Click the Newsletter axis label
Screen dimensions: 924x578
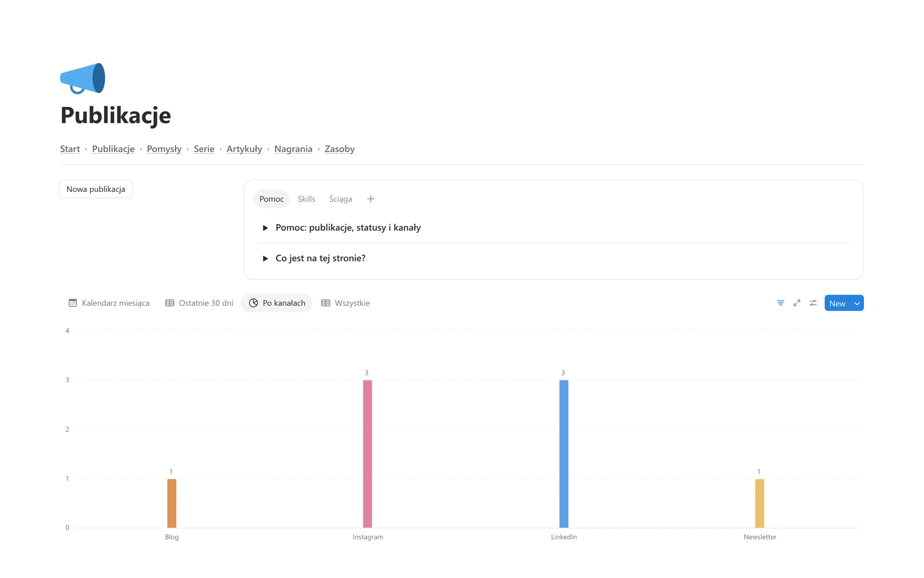click(x=760, y=537)
